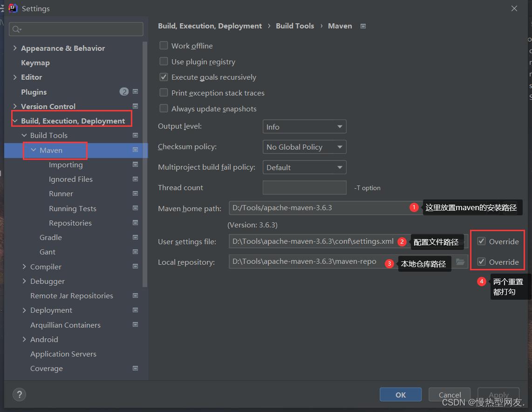Open the Output level dropdown

(304, 127)
